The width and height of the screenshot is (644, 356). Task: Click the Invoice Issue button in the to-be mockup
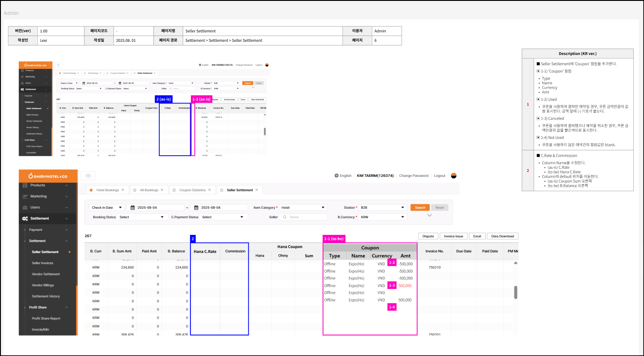454,236
